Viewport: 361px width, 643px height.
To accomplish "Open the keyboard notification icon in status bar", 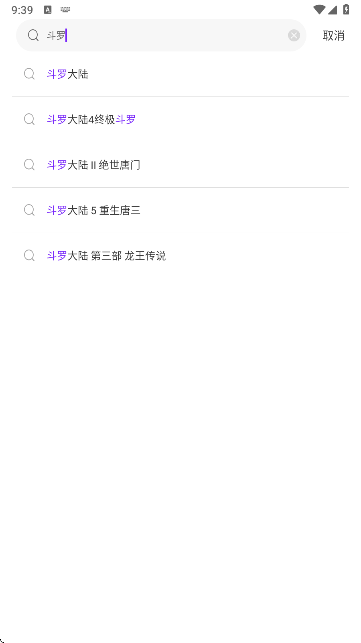I will tap(65, 9).
